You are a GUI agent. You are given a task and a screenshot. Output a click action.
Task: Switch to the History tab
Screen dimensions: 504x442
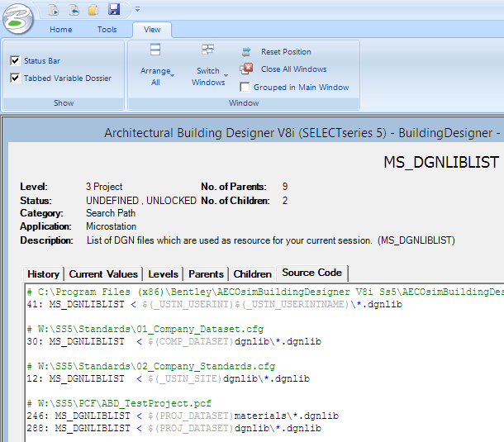[44, 274]
